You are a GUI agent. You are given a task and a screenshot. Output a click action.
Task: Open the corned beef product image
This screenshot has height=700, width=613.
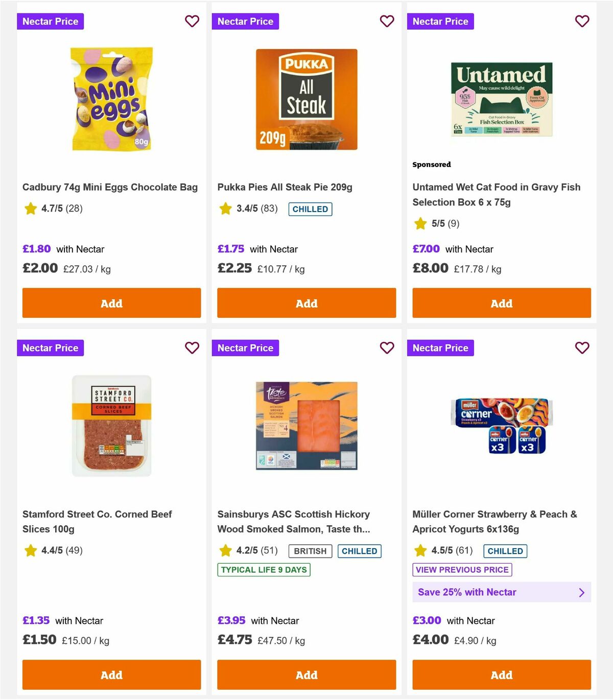tap(111, 426)
